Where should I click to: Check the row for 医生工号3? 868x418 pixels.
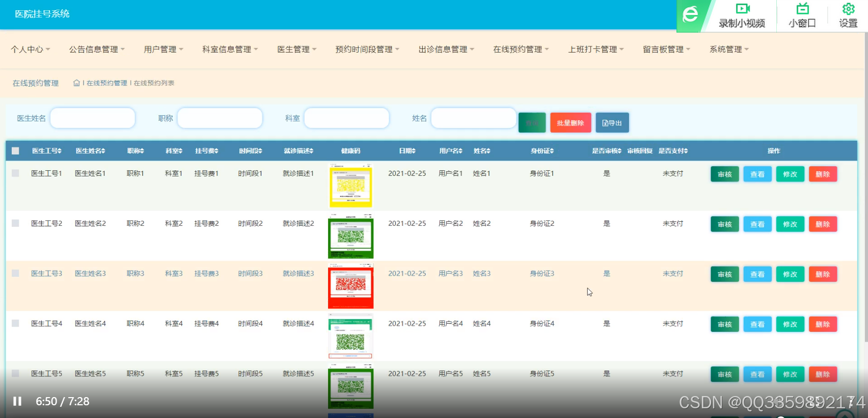tap(15, 273)
